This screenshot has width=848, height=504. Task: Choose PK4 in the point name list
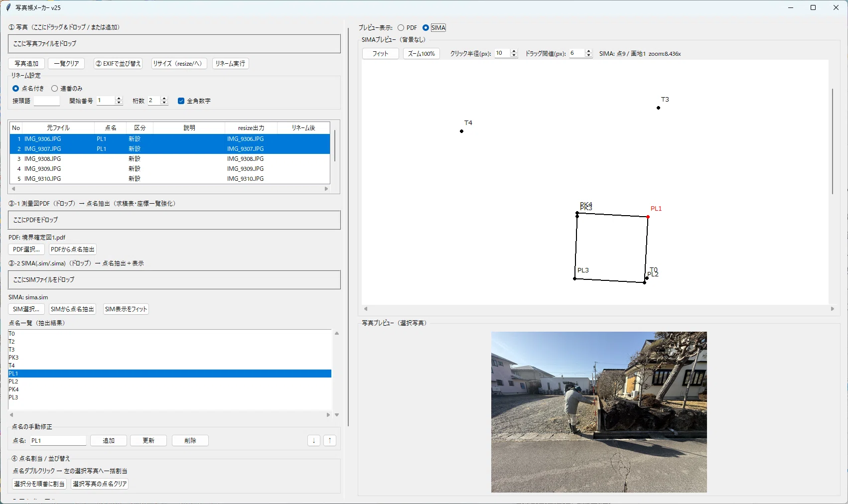point(169,389)
